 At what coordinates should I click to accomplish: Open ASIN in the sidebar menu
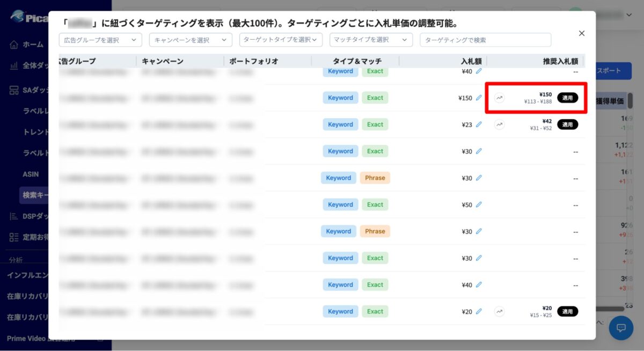[31, 174]
